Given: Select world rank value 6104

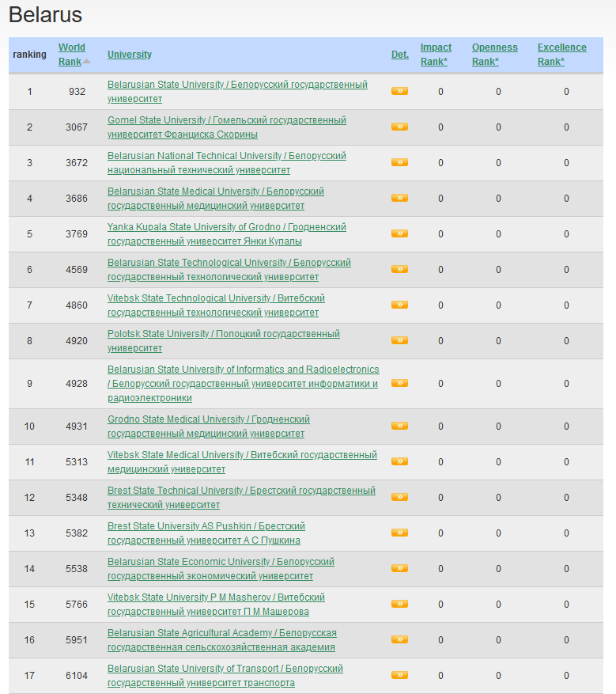Looking at the screenshot, I should pyautogui.click(x=77, y=676).
